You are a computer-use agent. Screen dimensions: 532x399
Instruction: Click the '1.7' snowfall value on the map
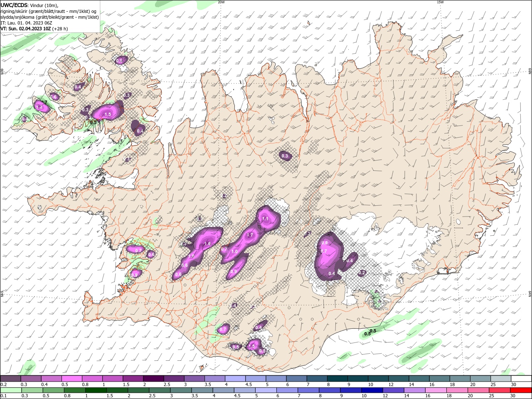click(x=250, y=235)
